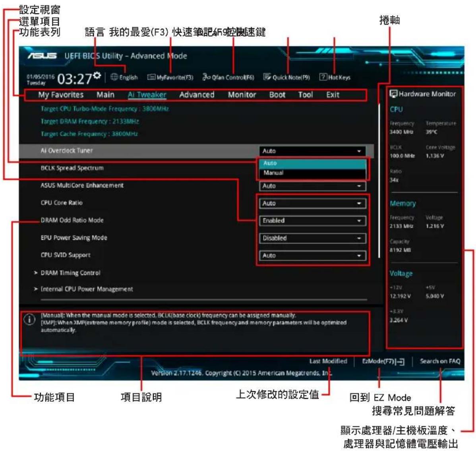Click the Memory heading in Hardware Monitor
Screen dimensions: 476x451
(403, 203)
